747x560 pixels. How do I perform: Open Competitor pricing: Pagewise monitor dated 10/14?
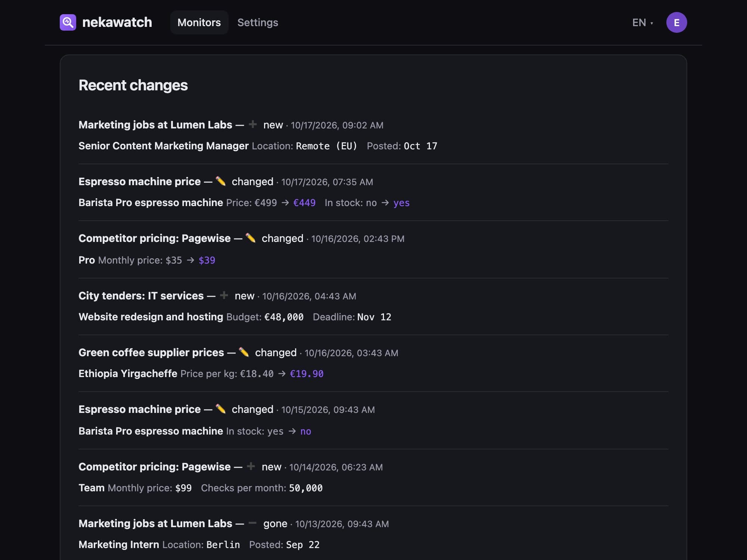tap(155, 467)
